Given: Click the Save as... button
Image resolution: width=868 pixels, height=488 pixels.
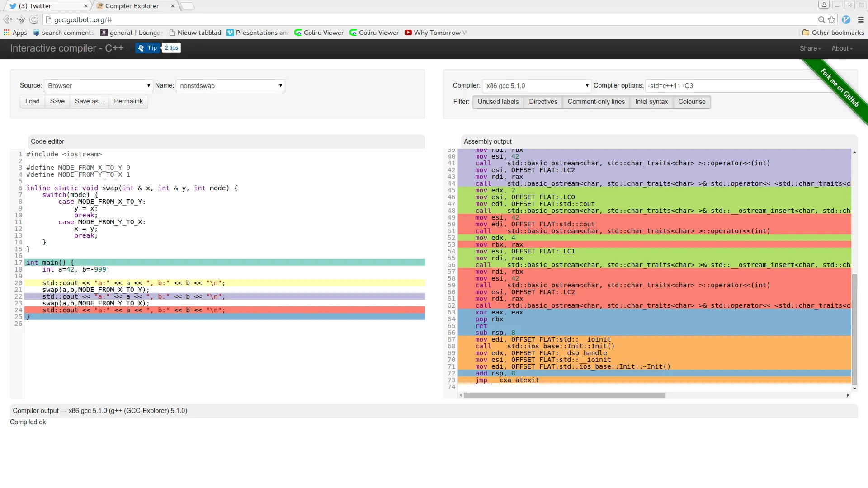Looking at the screenshot, I should point(89,101).
